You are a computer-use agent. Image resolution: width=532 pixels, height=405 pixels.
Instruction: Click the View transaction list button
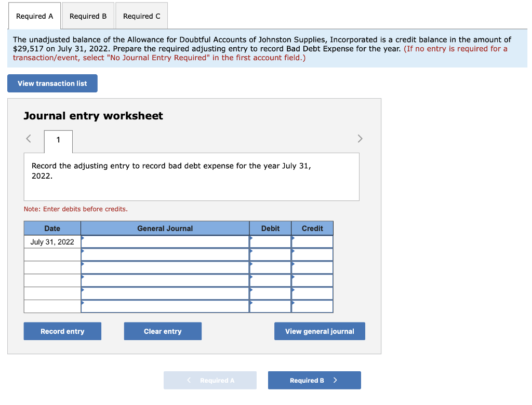(x=52, y=83)
